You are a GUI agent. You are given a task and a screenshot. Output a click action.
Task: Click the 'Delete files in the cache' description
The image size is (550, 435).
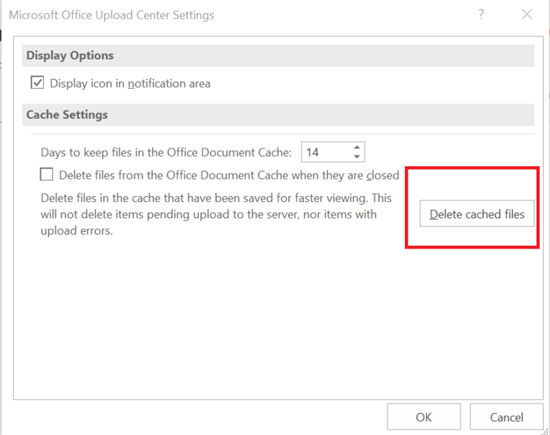[216, 214]
